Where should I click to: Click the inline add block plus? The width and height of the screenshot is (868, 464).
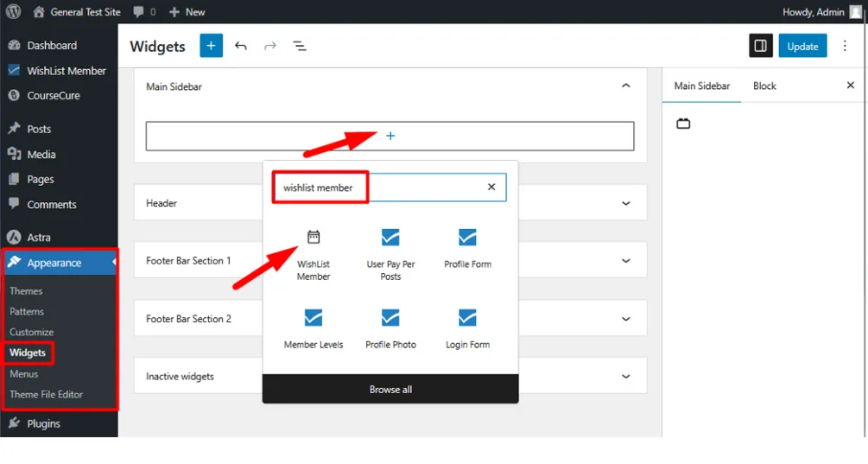point(390,136)
